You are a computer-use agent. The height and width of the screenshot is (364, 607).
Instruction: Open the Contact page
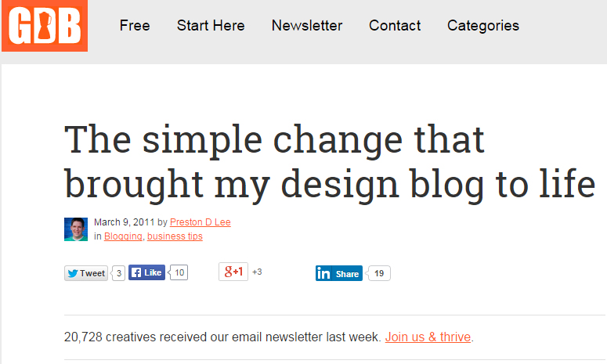[395, 26]
